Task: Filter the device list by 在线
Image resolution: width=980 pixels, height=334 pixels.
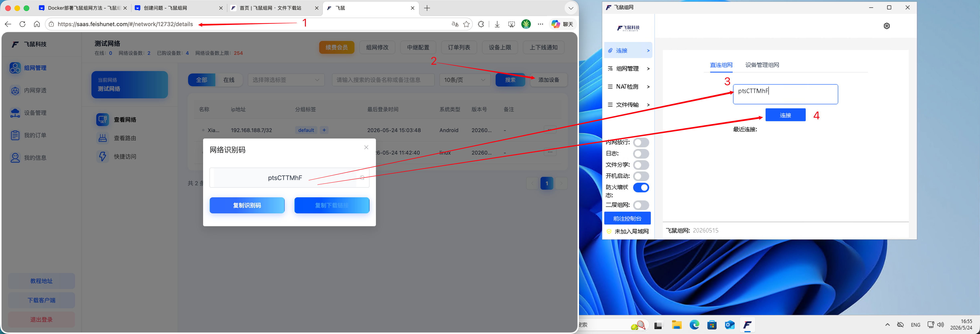Action: coord(229,80)
